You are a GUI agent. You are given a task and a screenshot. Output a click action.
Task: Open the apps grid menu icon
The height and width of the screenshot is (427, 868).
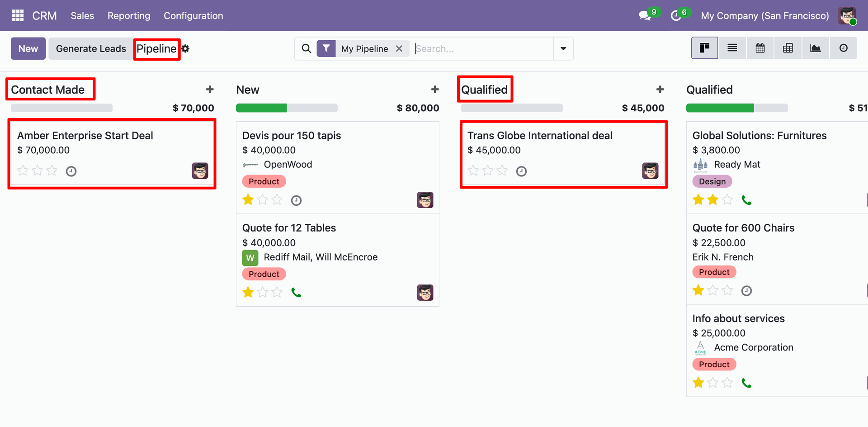(x=18, y=15)
